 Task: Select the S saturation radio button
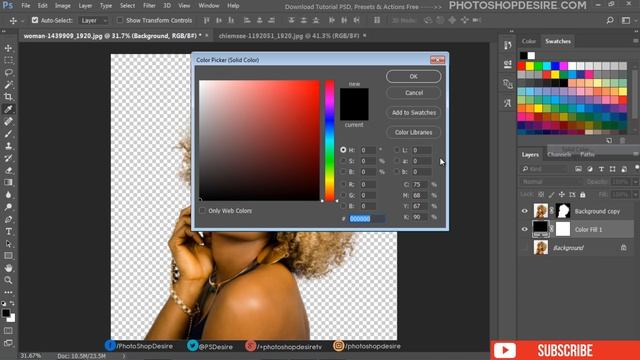pos(343,161)
